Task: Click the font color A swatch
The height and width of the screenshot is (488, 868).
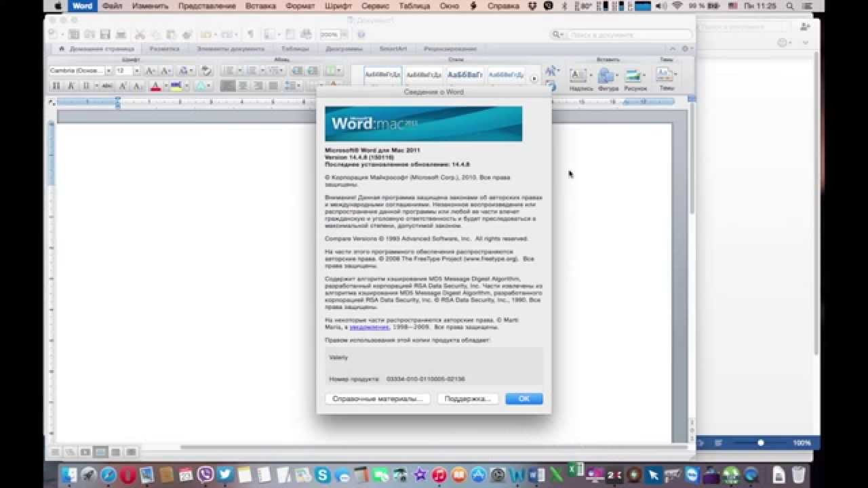Action: coord(155,86)
